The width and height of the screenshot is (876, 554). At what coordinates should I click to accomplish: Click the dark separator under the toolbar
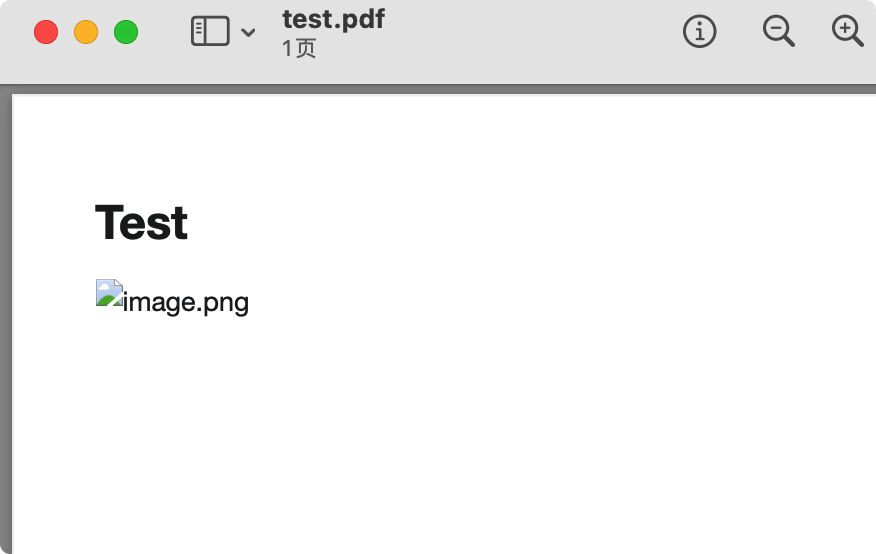click(438, 88)
